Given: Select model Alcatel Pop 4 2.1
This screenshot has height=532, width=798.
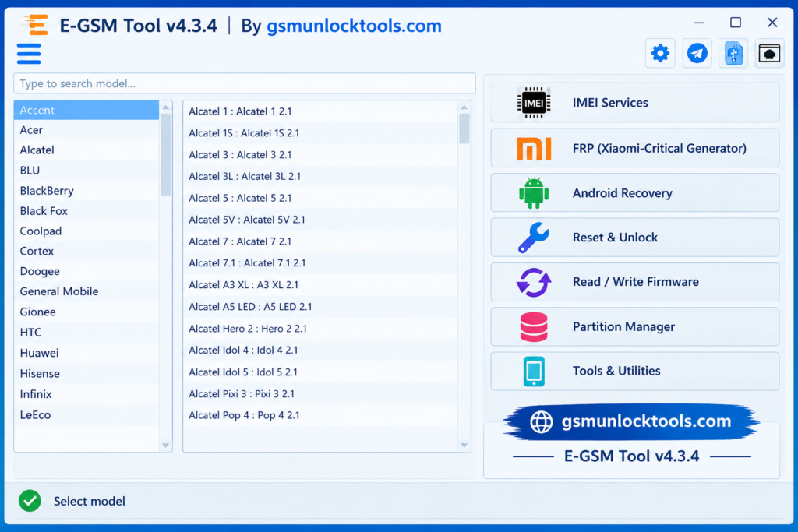Looking at the screenshot, I should (320, 415).
